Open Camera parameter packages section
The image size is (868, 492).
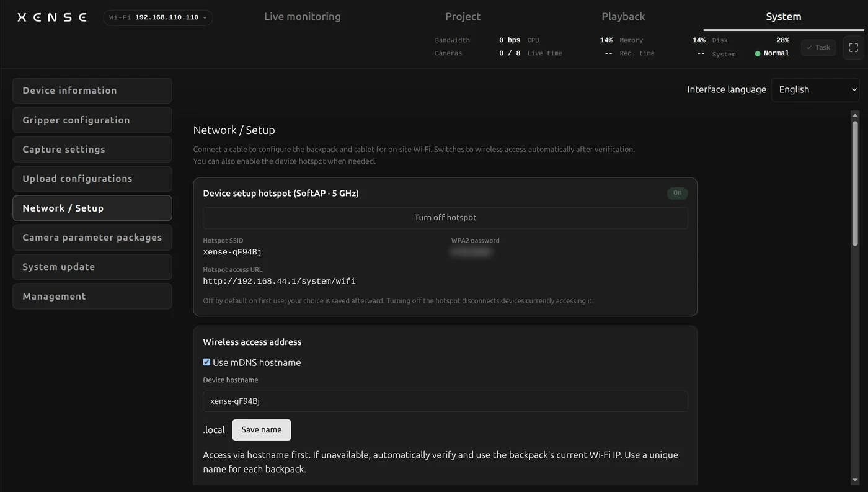point(92,238)
